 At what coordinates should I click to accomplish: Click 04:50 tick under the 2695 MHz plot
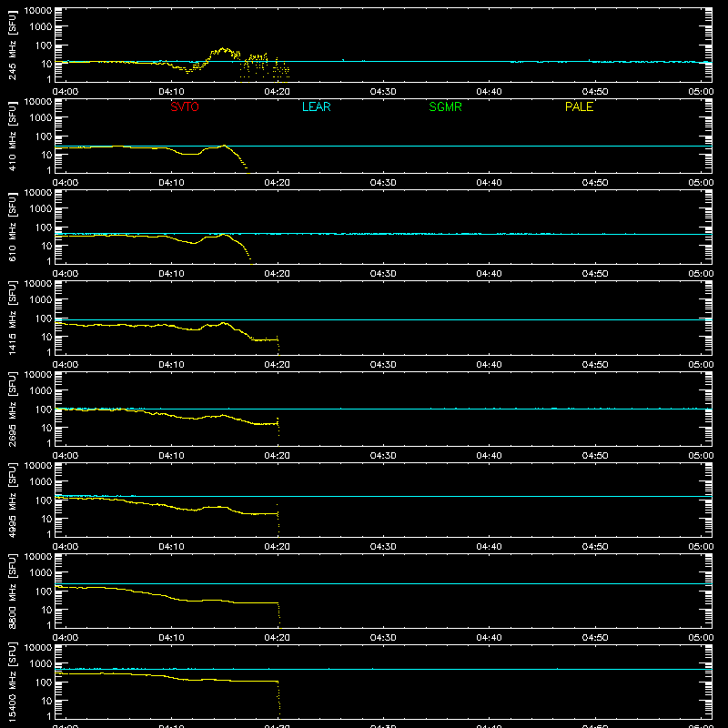[x=595, y=456]
